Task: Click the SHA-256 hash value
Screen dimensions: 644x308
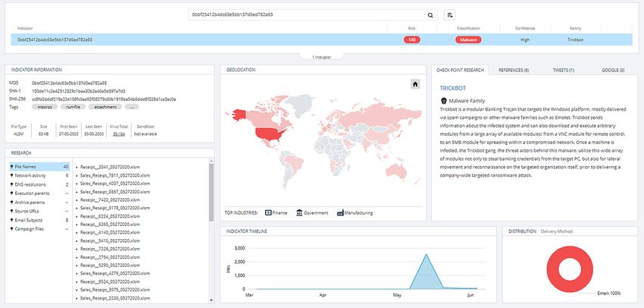Action: click(x=104, y=99)
